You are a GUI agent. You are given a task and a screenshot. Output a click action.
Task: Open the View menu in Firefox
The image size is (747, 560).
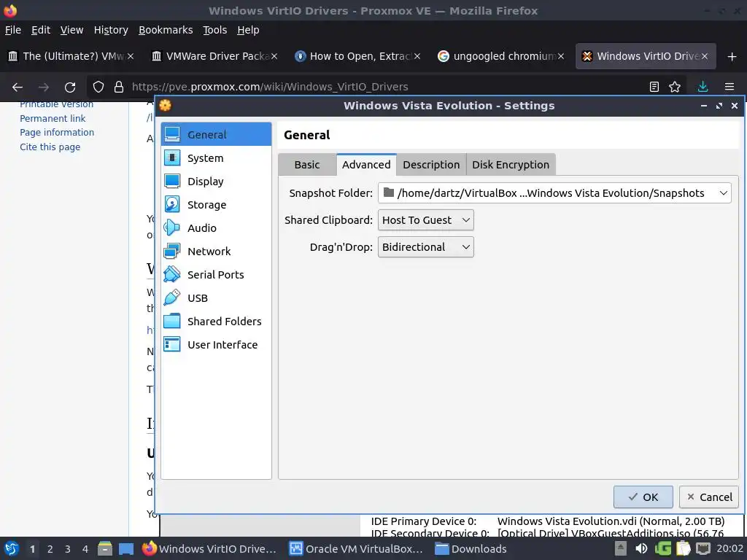pos(71,30)
